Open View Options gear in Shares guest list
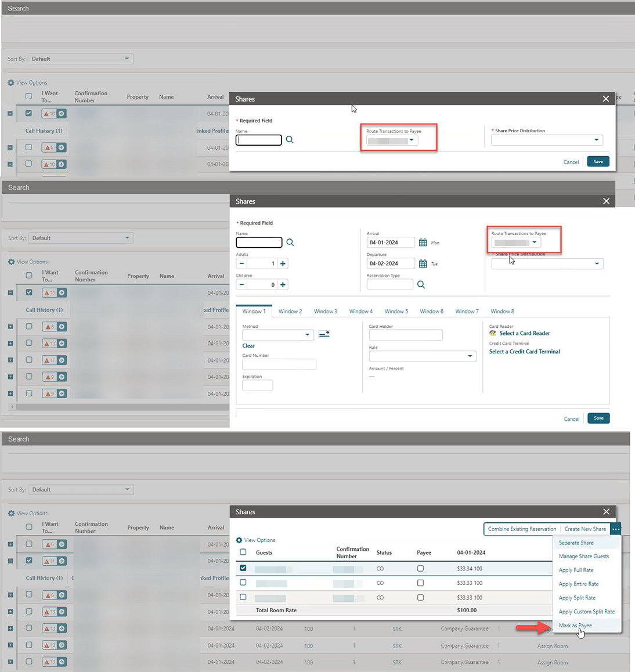 pos(239,540)
